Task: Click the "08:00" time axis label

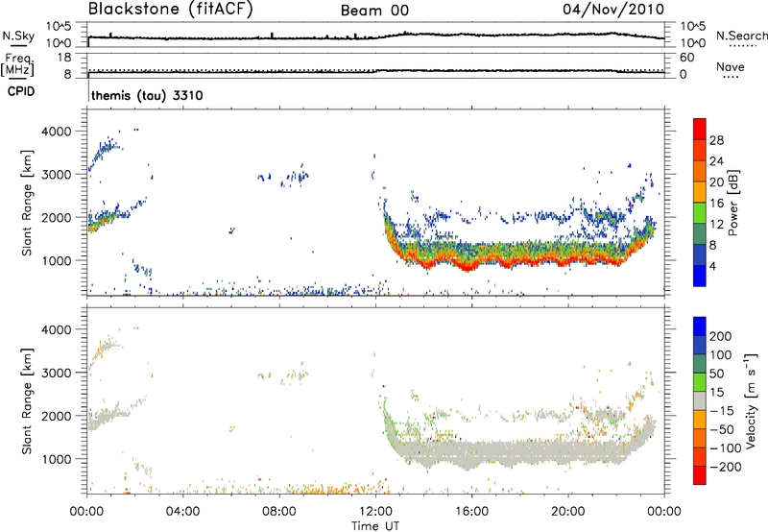Action: [x=279, y=512]
